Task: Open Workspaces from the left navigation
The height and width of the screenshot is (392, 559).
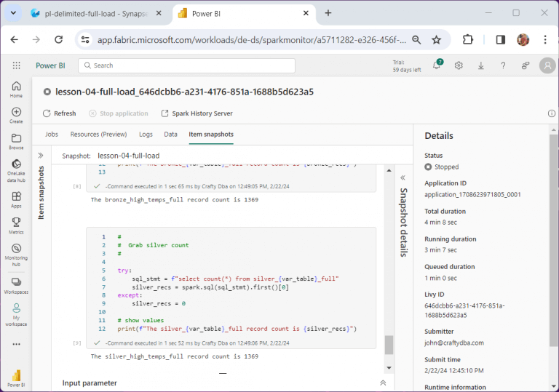Action: [x=16, y=284]
